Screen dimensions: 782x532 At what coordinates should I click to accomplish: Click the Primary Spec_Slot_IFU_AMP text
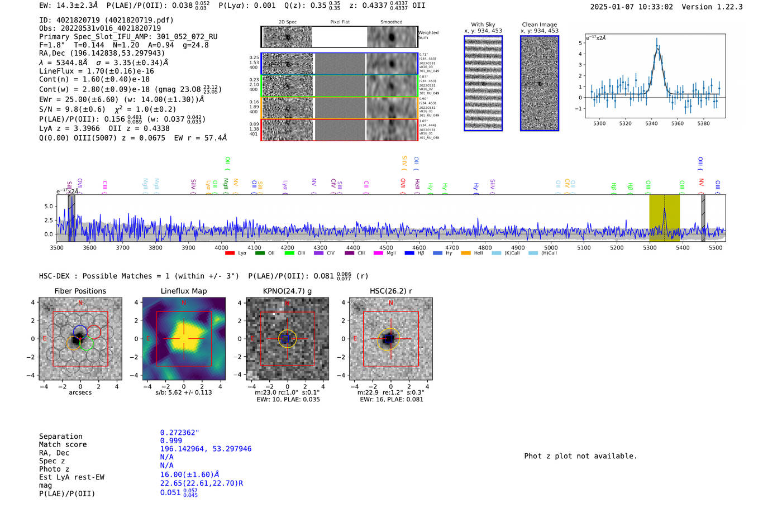[x=128, y=37]
